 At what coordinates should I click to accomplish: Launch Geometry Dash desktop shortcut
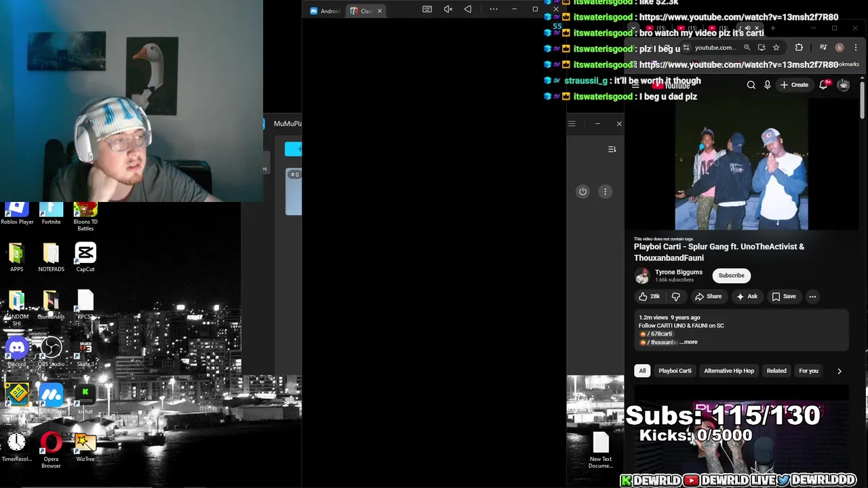tap(17, 399)
